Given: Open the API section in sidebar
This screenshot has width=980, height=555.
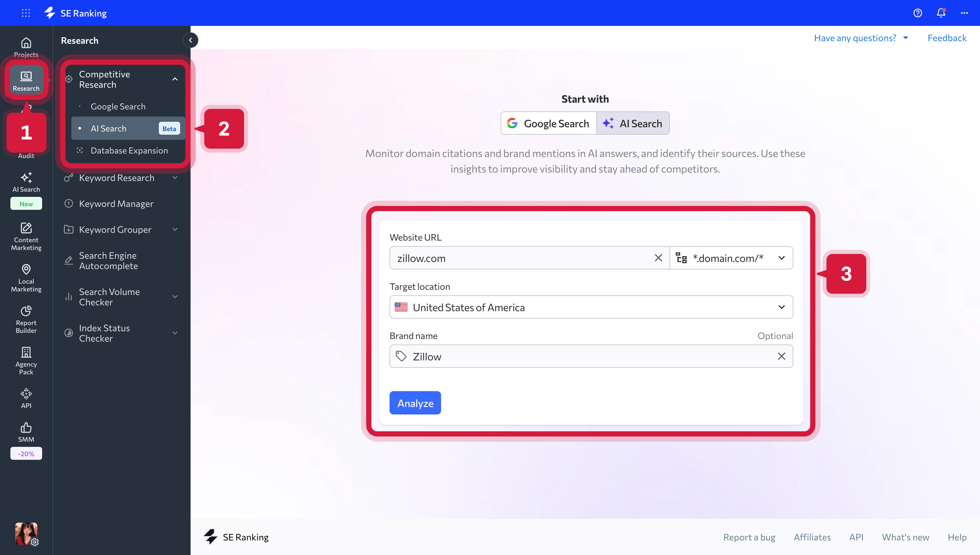Looking at the screenshot, I should (x=26, y=398).
